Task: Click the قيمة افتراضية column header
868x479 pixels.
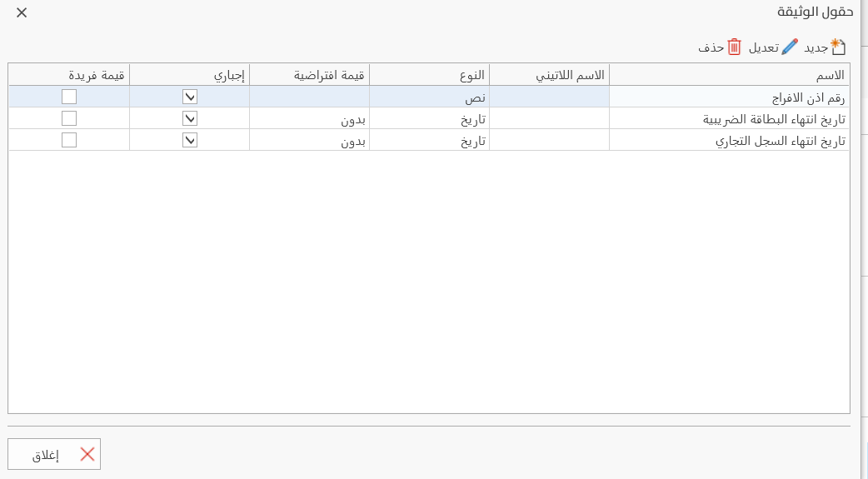Action: pyautogui.click(x=309, y=75)
